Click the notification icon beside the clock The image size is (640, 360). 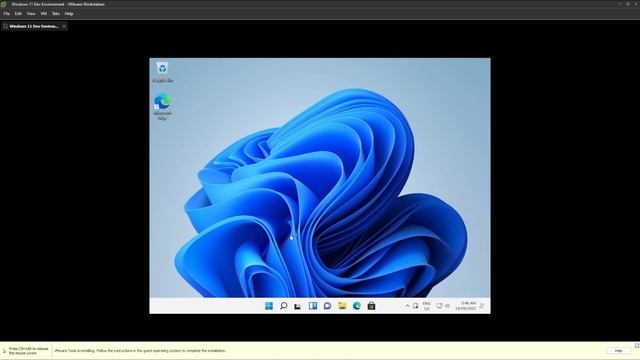482,306
